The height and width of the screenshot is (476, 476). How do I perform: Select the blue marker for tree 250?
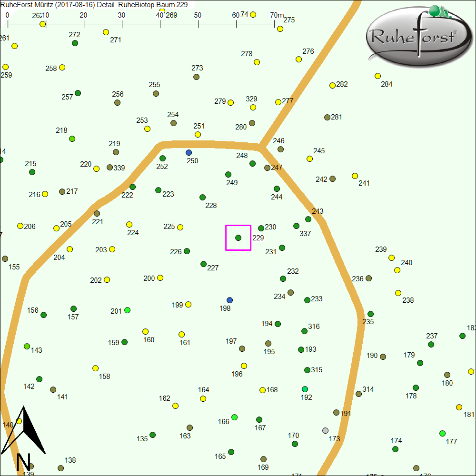(x=188, y=152)
